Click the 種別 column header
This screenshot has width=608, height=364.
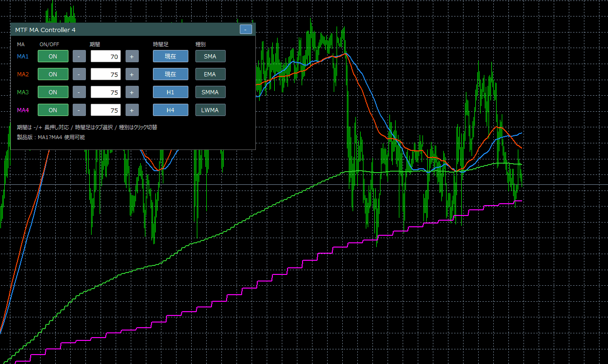tap(201, 44)
